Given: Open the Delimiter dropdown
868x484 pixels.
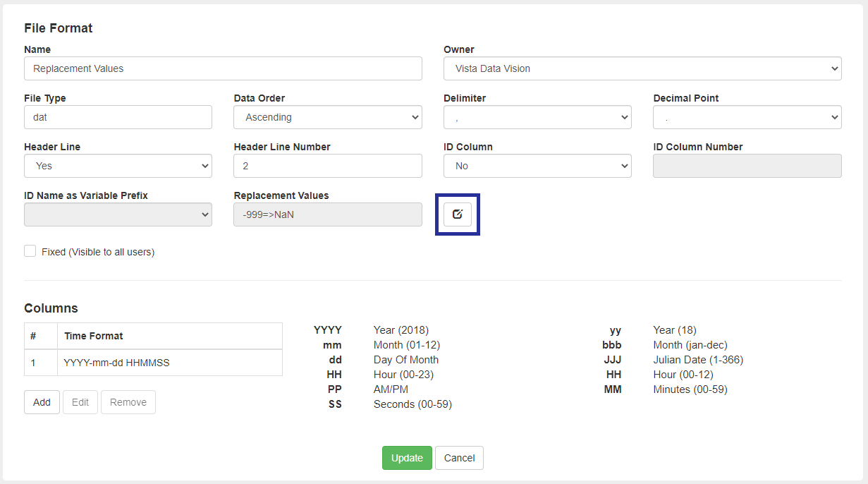Looking at the screenshot, I should [x=537, y=117].
